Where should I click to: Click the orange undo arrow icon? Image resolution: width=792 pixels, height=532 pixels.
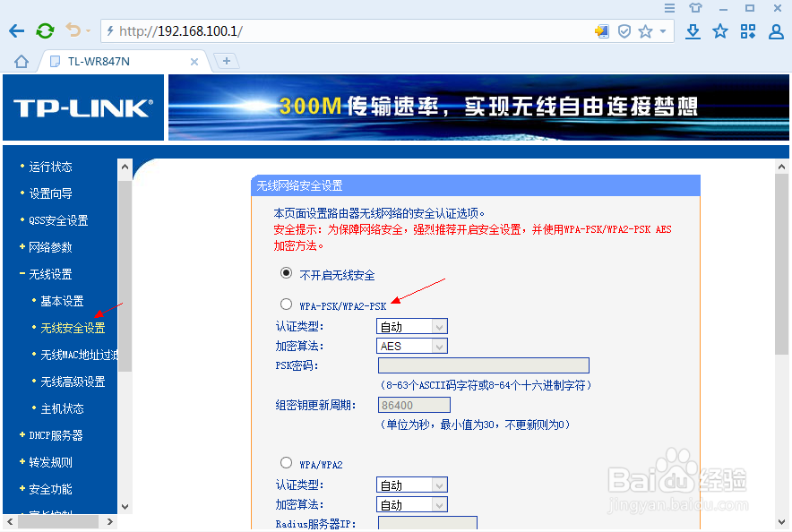(73, 30)
